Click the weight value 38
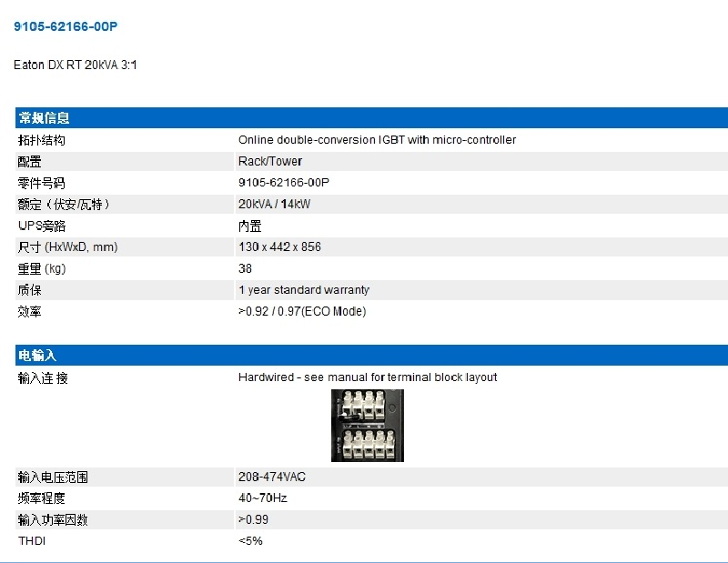Viewport: 728px width, 563px height. (245, 268)
